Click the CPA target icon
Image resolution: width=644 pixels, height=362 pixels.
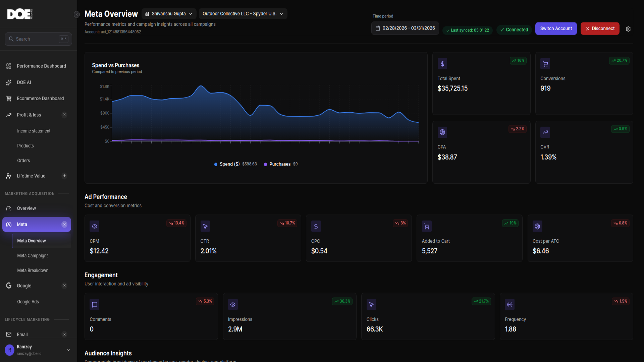[x=442, y=132]
